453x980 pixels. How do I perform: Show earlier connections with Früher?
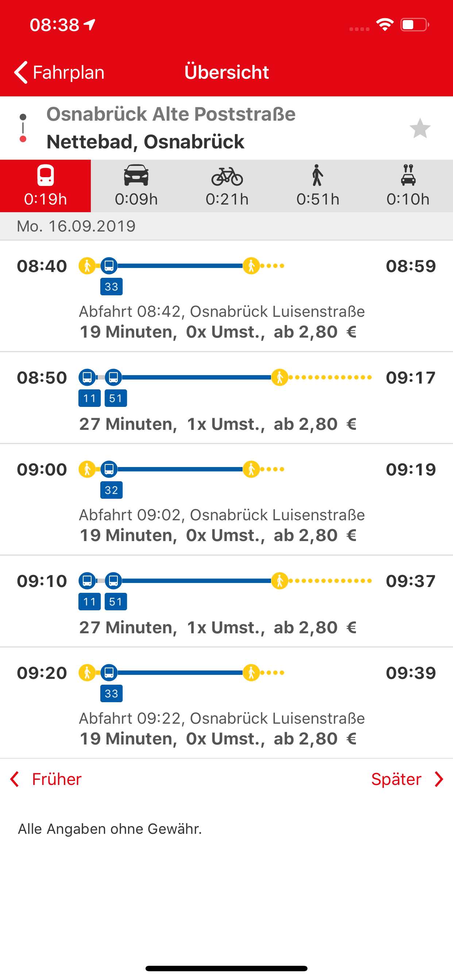[x=46, y=779]
